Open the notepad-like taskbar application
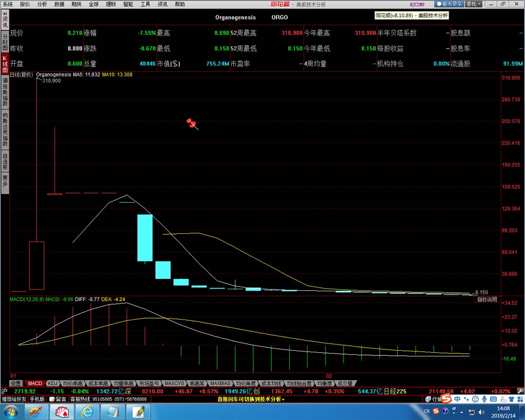525x420 pixels. pos(112,412)
